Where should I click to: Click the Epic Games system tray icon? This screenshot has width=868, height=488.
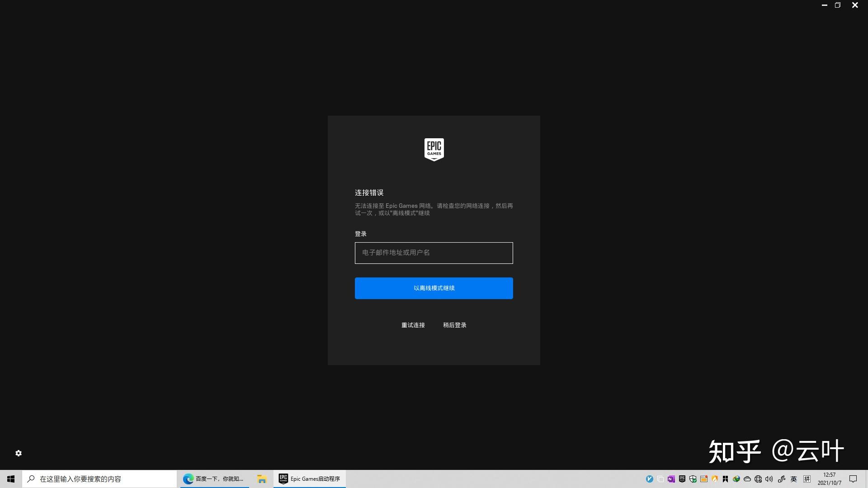click(682, 479)
